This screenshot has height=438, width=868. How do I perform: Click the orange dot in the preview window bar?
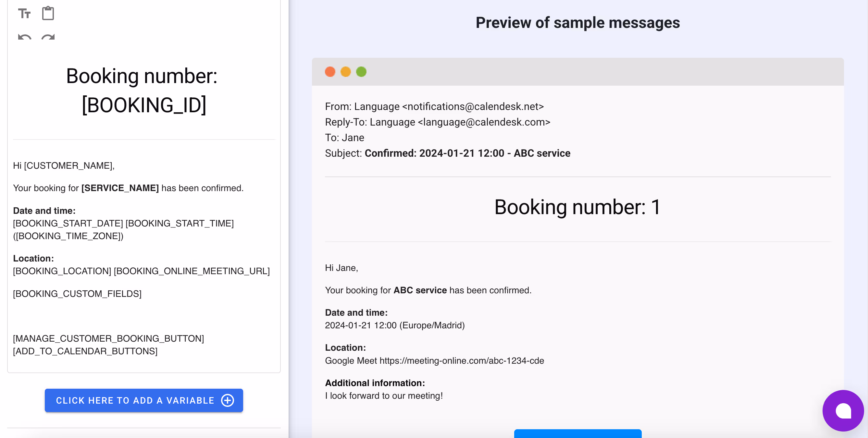click(x=346, y=71)
